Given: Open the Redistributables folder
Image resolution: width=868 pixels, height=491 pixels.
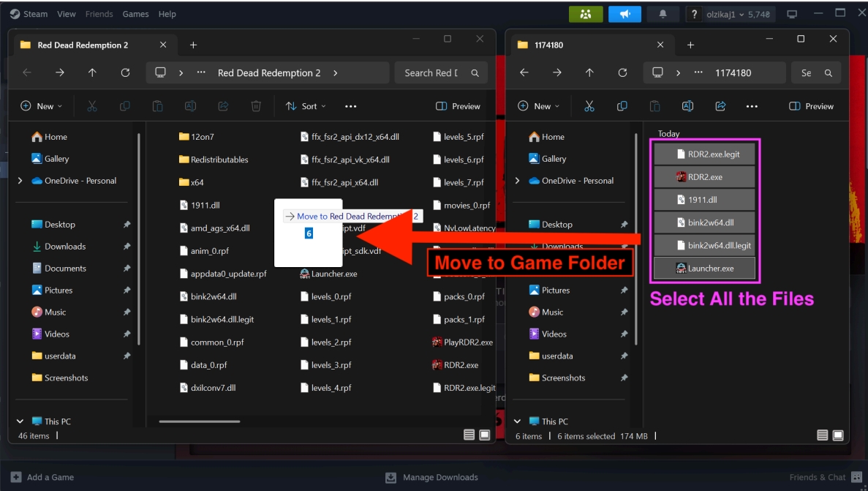Looking at the screenshot, I should click(x=214, y=160).
